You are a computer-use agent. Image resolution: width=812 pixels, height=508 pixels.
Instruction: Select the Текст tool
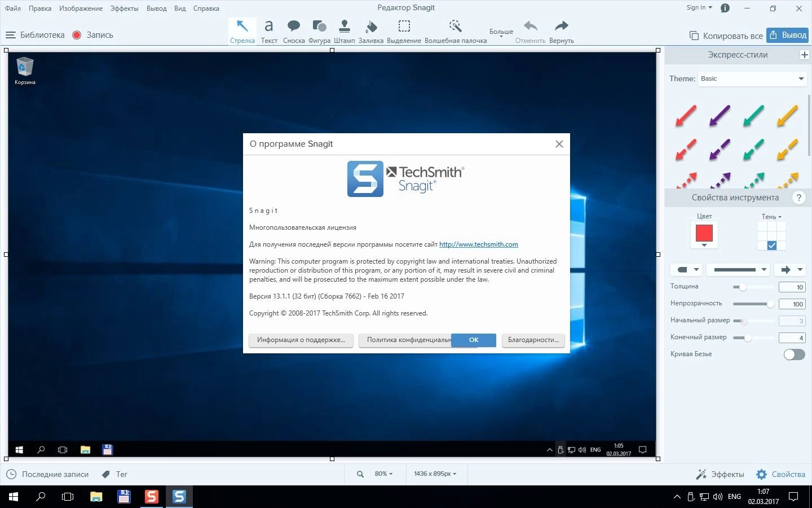[269, 31]
